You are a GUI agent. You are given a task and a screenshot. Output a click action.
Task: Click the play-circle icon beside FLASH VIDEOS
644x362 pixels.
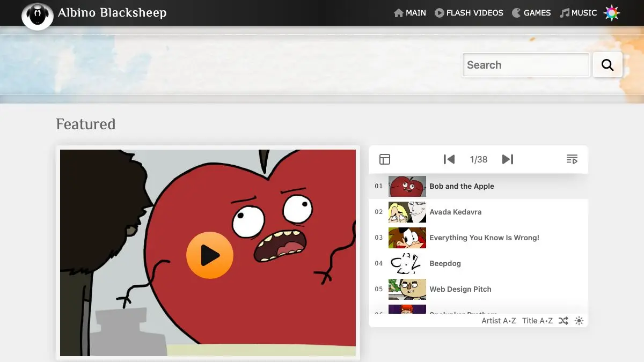(440, 13)
